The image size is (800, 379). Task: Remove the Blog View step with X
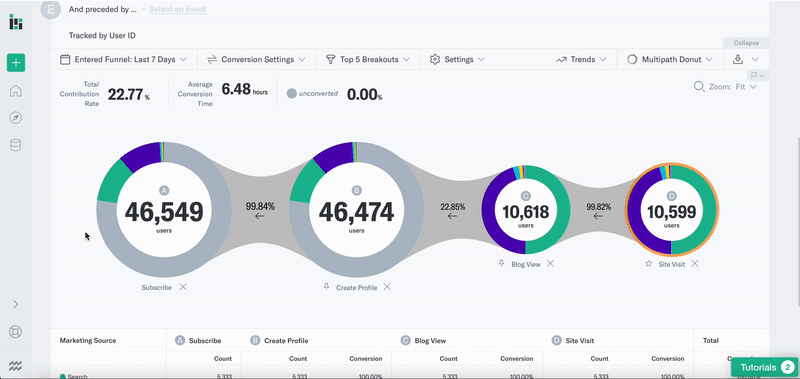pos(551,264)
